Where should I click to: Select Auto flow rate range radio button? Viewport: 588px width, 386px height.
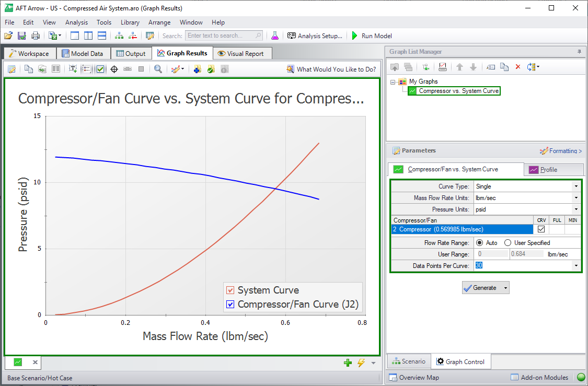point(479,243)
